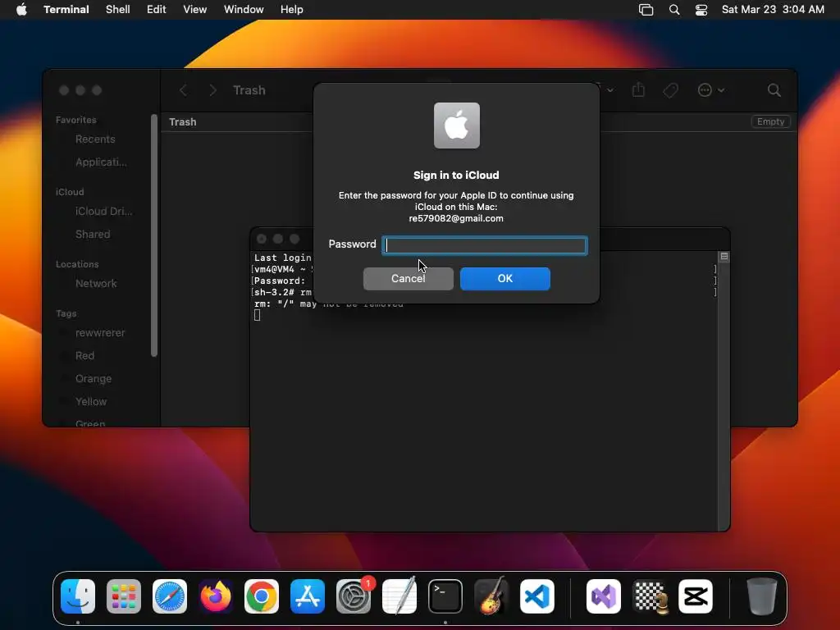Open Visual Studio Code in the dock

click(537, 596)
